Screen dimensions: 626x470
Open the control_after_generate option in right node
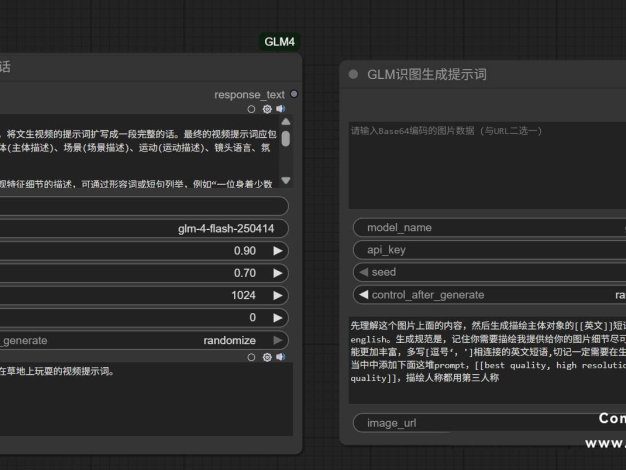pyautogui.click(x=489, y=295)
